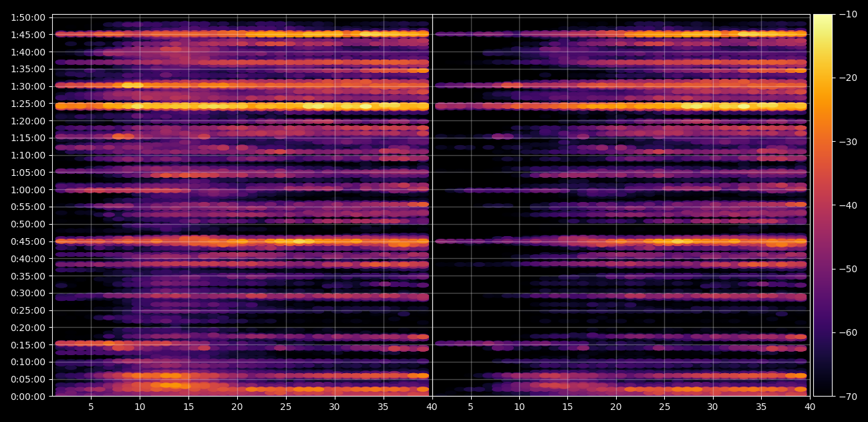The height and width of the screenshot is (422, 868).
Task: Click x-axis label 25 of left heatmap
Action: 286,406
